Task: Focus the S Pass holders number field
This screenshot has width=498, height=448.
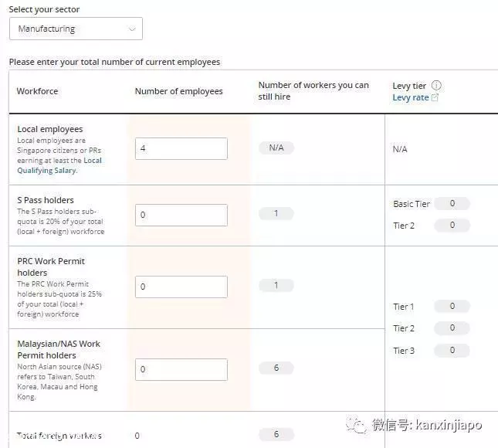Action: point(181,215)
